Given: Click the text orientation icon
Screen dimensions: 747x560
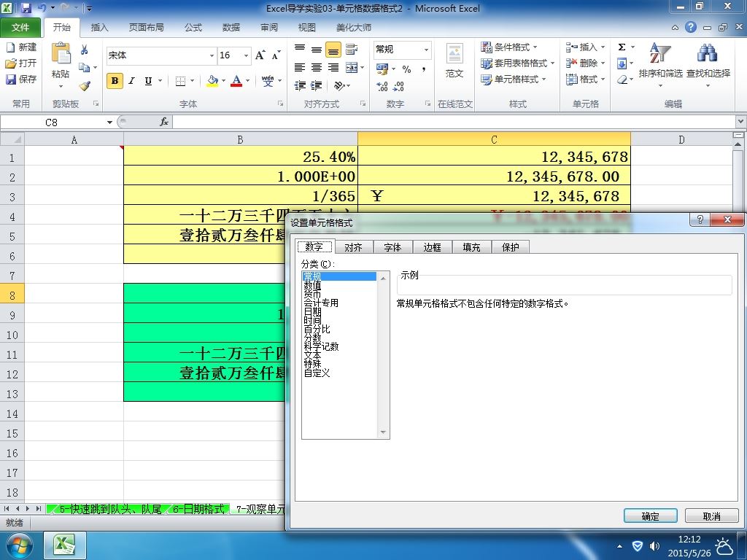Looking at the screenshot, I should (339, 86).
